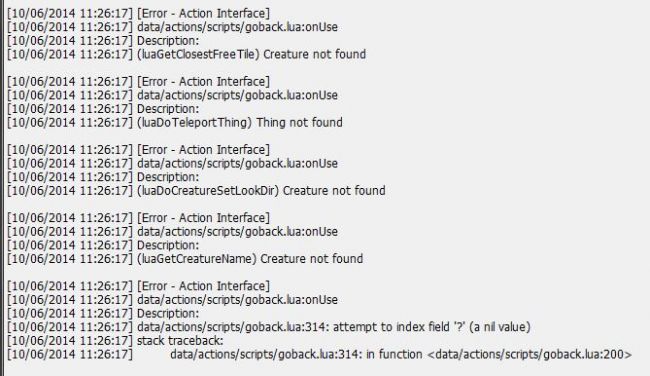
Task: Click the Description: line above luaDoTeleportThing
Action: (103, 109)
